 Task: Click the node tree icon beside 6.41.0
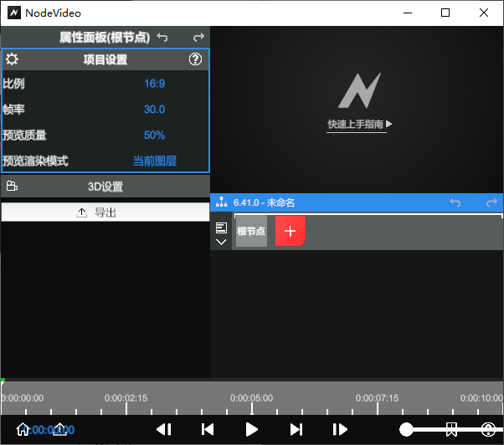coord(222,202)
